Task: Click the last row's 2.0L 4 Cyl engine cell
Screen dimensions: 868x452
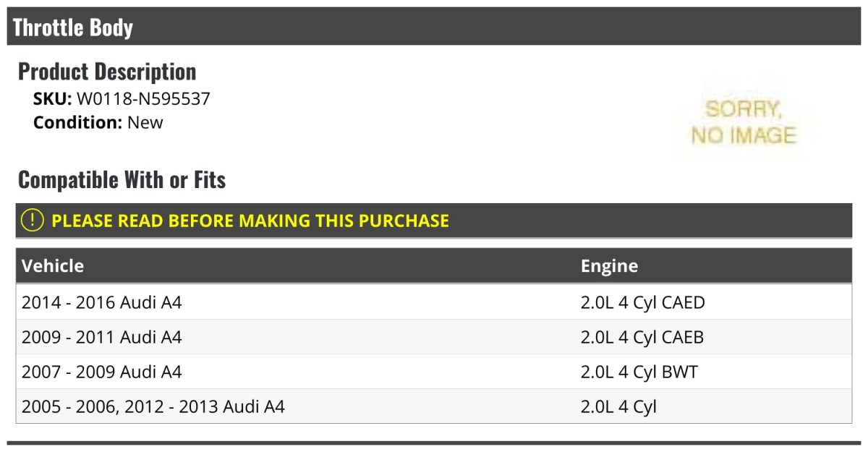Action: click(618, 406)
